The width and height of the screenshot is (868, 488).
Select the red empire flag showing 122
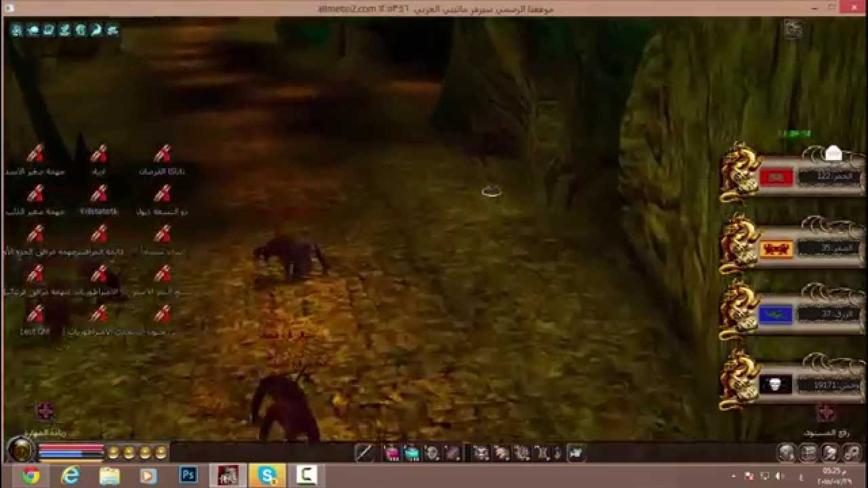(776, 178)
